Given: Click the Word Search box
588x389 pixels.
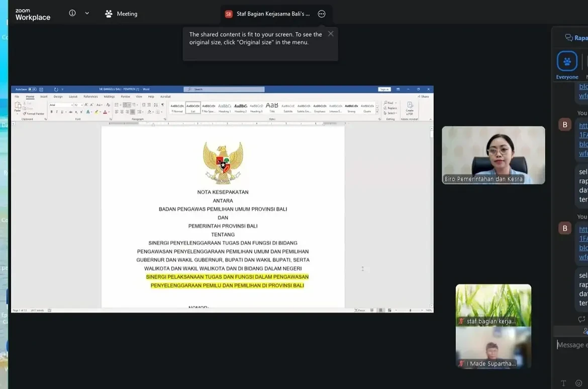Looking at the screenshot, I should tap(224, 89).
